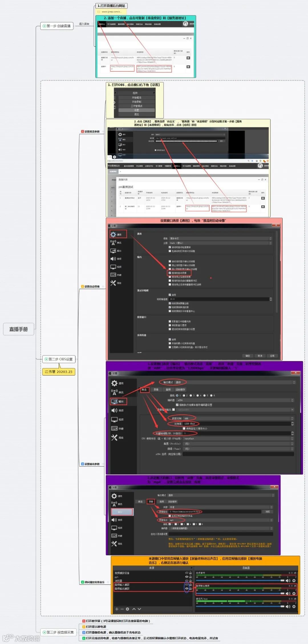308x644 pixels.
Task: Click 开始推流 in OBS controls panel
Action: pos(137,97)
